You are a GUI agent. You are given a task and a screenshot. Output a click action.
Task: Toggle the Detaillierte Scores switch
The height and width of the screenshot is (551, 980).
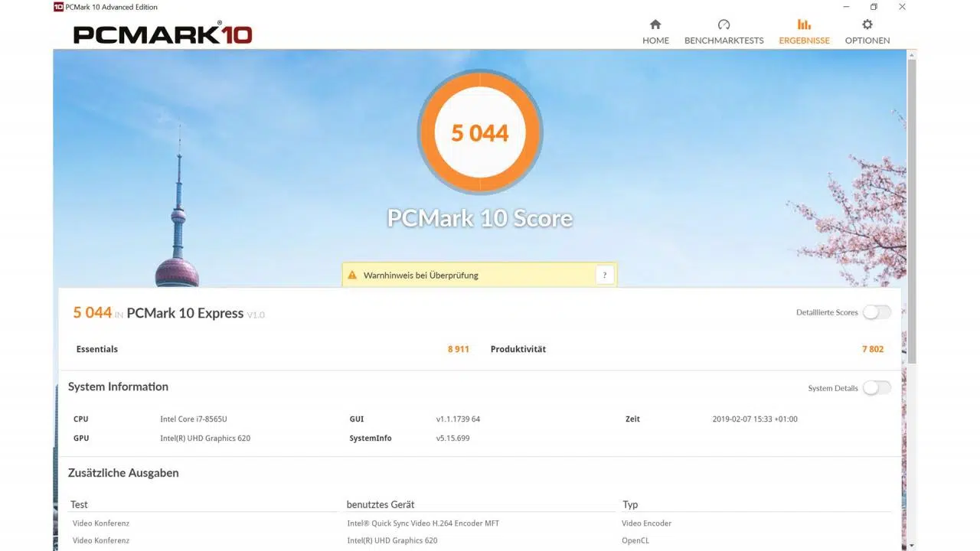coord(877,312)
